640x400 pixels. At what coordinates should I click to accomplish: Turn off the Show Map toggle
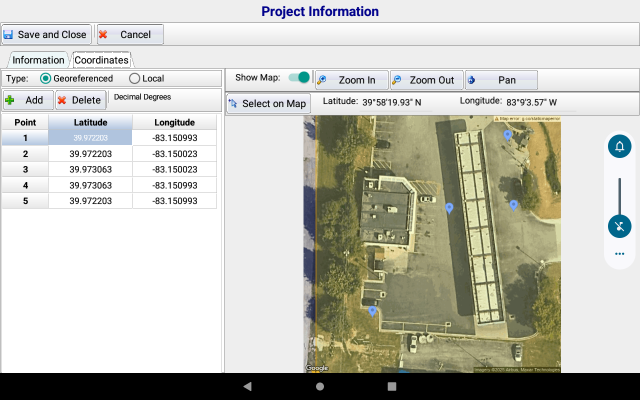299,78
